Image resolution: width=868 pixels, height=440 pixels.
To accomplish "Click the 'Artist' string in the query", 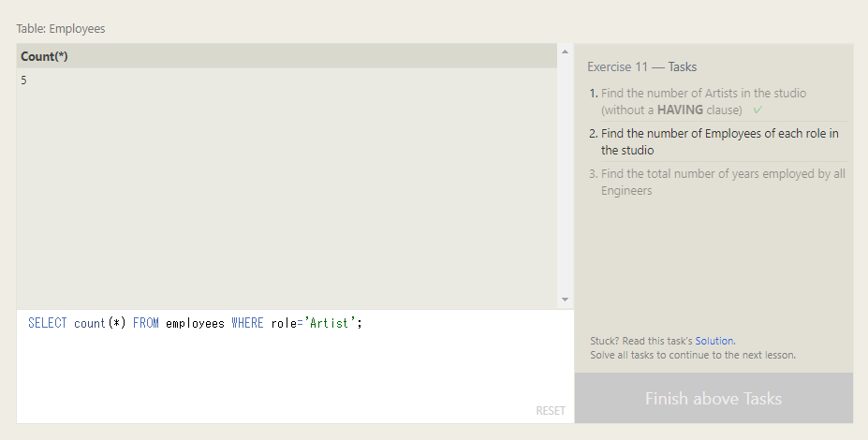I will (x=330, y=323).
